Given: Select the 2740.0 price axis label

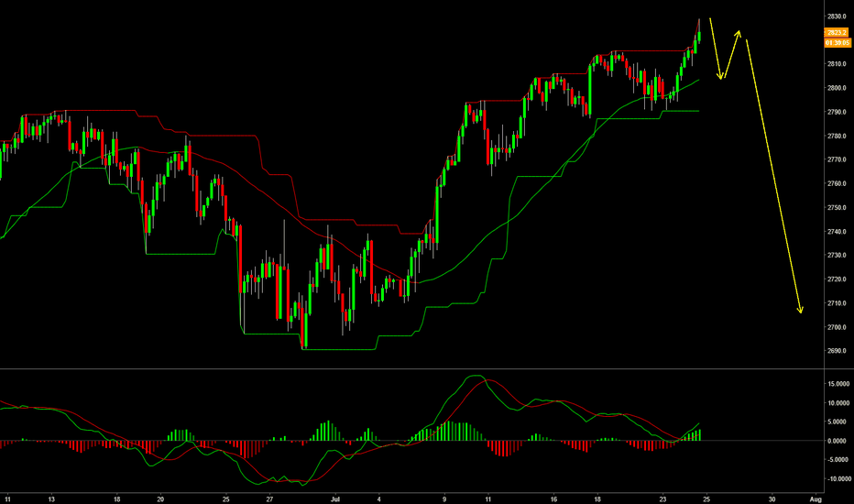Looking at the screenshot, I should coord(837,232).
